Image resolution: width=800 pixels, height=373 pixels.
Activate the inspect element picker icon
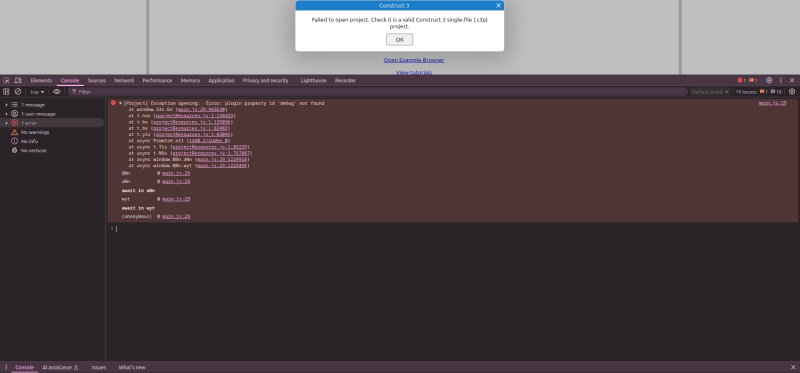tap(6, 81)
